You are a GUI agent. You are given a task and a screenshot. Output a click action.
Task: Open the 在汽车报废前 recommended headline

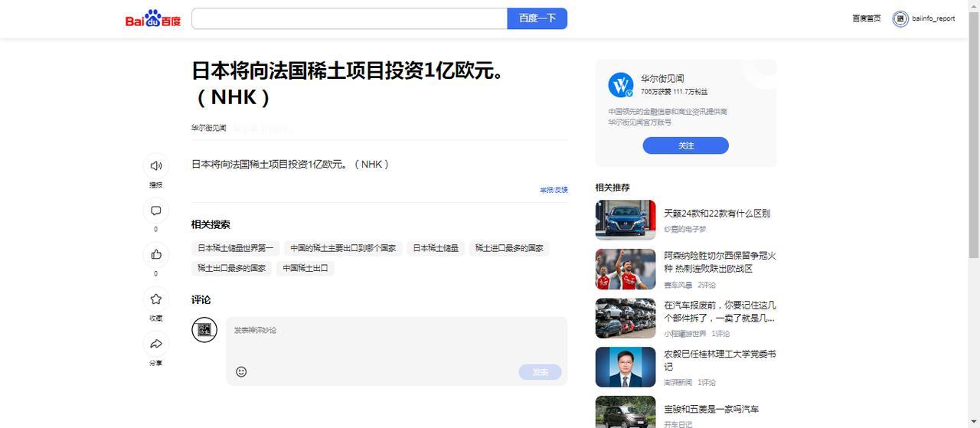720,311
